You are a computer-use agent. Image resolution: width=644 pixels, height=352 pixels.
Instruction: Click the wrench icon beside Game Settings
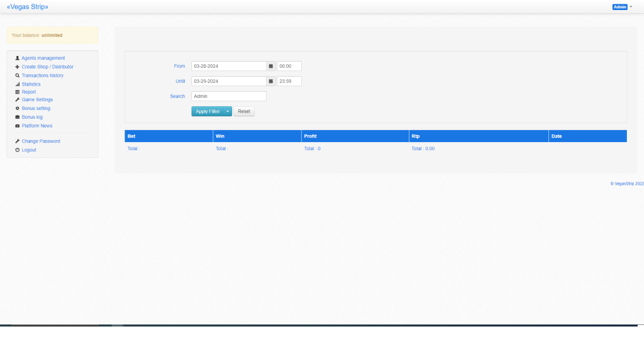click(17, 100)
